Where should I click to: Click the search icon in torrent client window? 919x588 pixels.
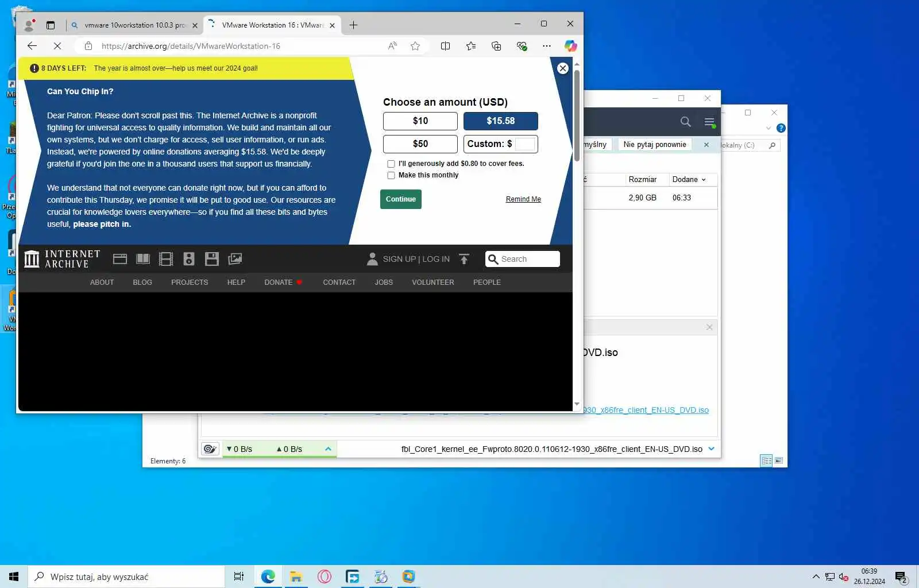click(x=685, y=122)
